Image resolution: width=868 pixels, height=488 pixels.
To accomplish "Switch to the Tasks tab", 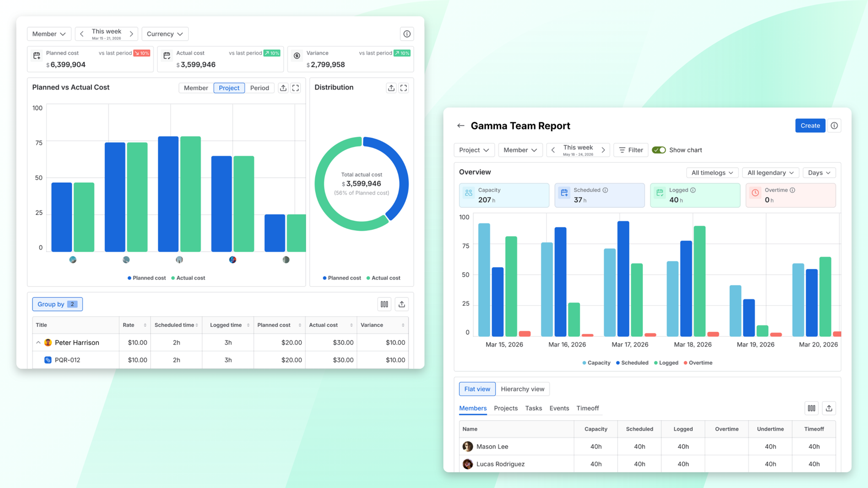I will (x=533, y=408).
